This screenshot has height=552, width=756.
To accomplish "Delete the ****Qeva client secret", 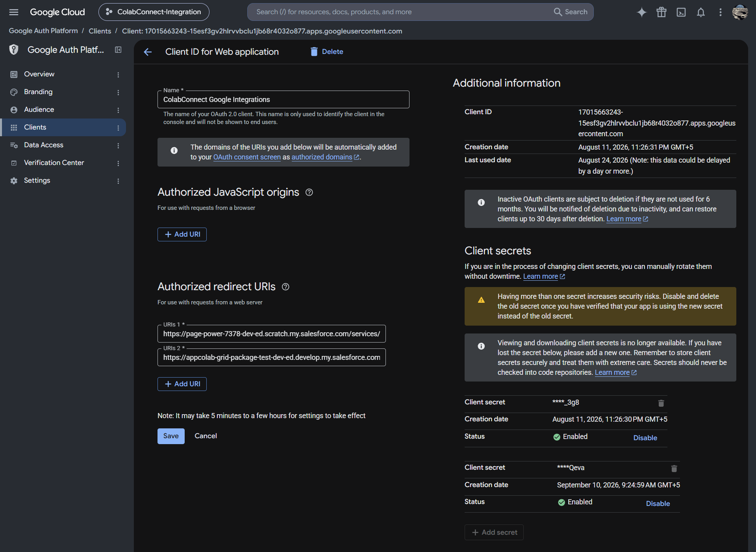I will (x=674, y=469).
